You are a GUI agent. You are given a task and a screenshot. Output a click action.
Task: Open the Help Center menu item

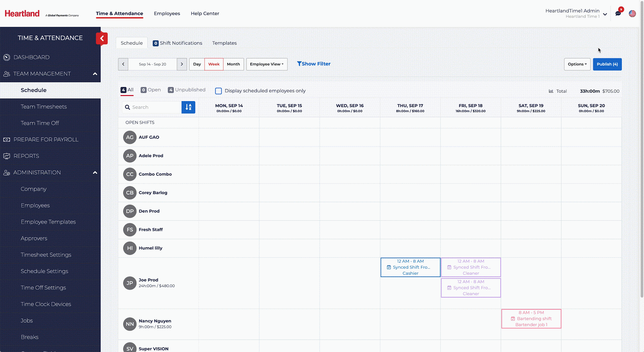tap(205, 13)
